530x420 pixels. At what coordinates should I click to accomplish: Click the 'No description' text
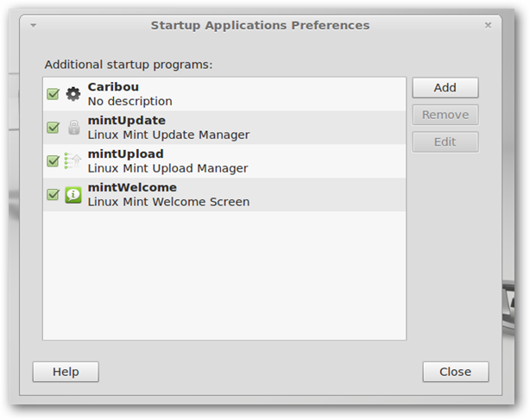tap(130, 101)
